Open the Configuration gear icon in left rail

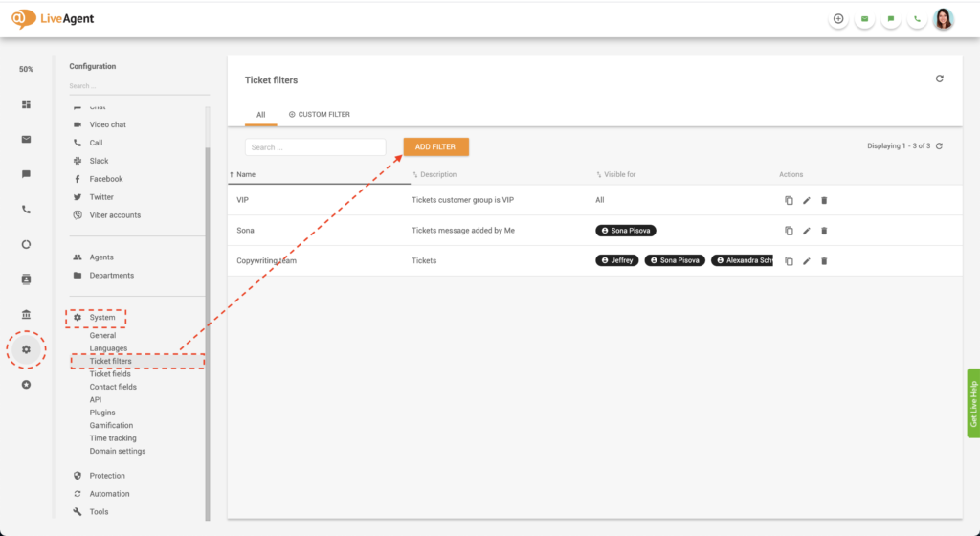pos(27,350)
